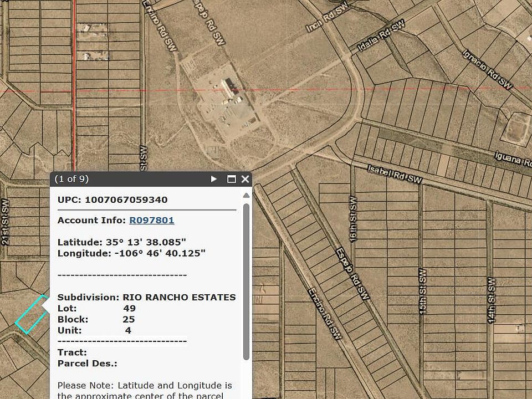Screen dimensions: 532x399
Task: Click the 21st St SW street label
Action: coord(5,222)
